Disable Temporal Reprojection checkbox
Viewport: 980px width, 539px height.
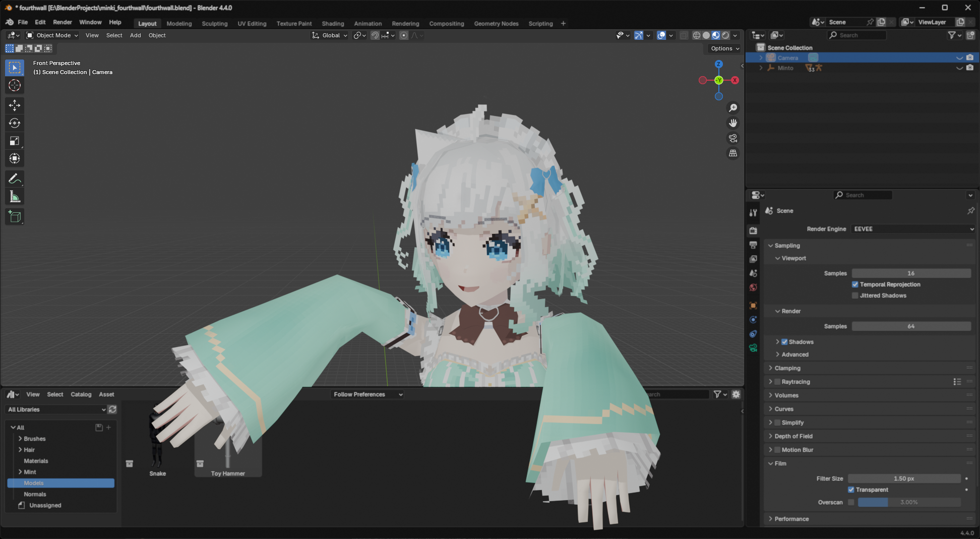(x=855, y=284)
